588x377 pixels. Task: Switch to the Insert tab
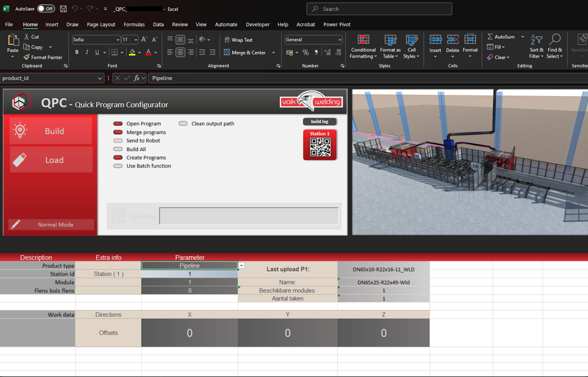pos(52,25)
